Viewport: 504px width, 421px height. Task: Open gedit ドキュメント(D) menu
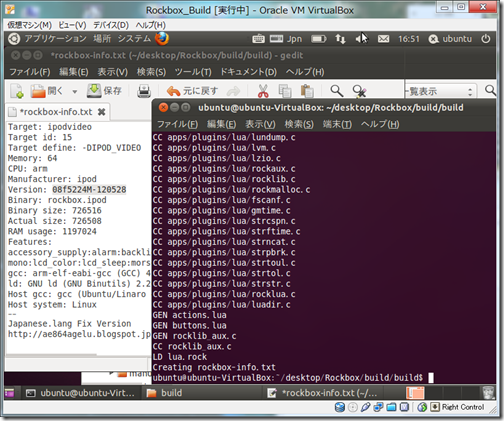pyautogui.click(x=248, y=72)
